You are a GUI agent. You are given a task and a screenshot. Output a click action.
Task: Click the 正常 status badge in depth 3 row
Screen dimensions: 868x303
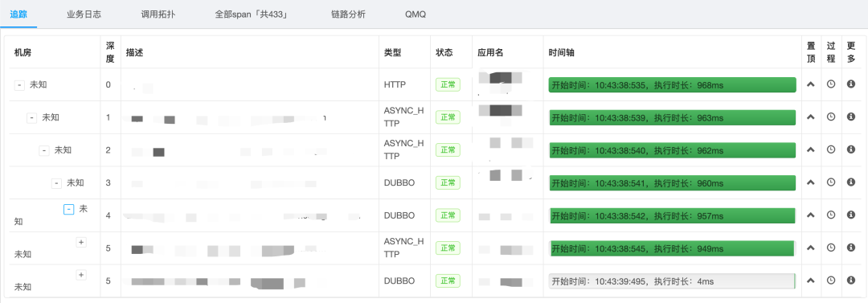pos(448,182)
